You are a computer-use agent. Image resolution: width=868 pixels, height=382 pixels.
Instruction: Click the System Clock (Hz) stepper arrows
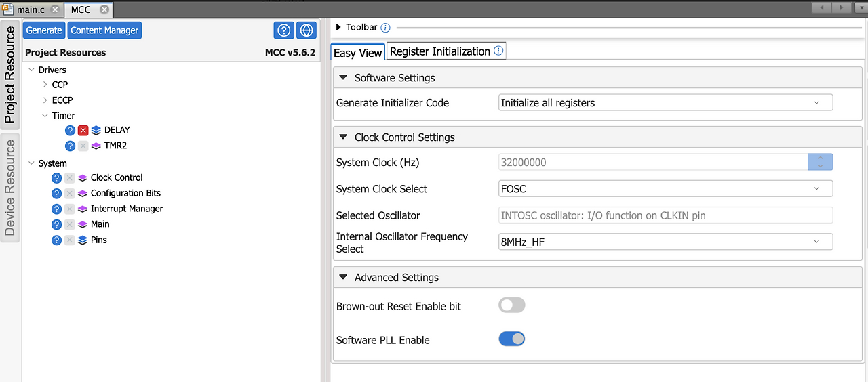click(x=820, y=163)
